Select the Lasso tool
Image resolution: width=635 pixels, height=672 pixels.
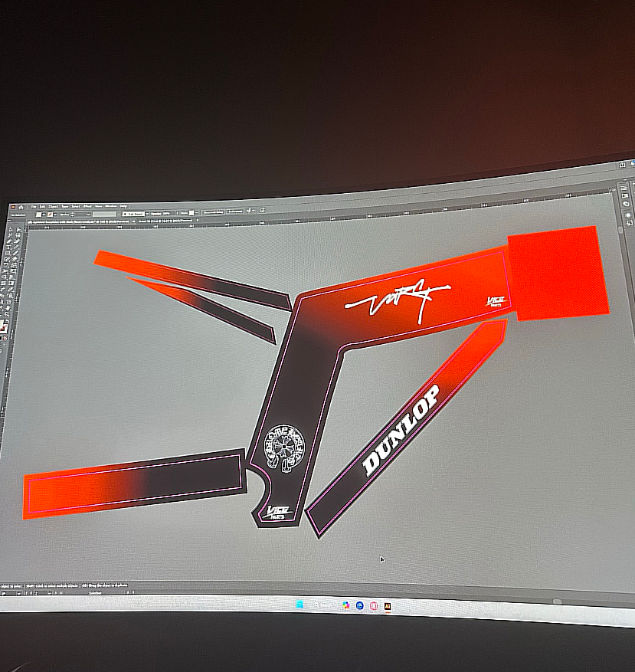18,235
